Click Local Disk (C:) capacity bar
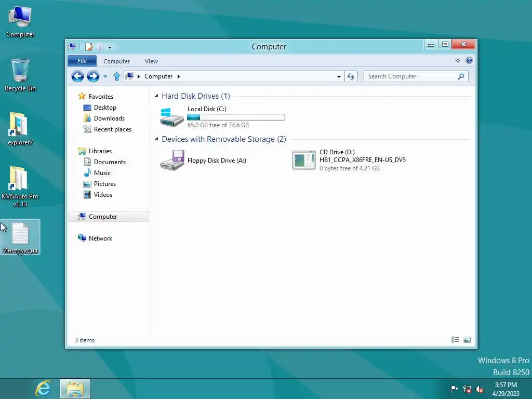The image size is (532, 399). pyautogui.click(x=236, y=117)
